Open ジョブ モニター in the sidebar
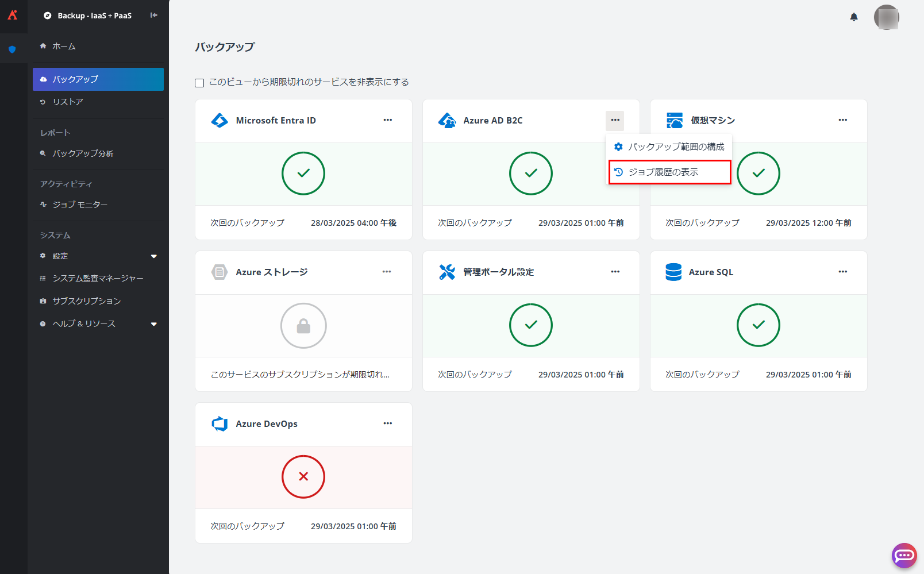This screenshot has width=924, height=574. pyautogui.click(x=98, y=205)
